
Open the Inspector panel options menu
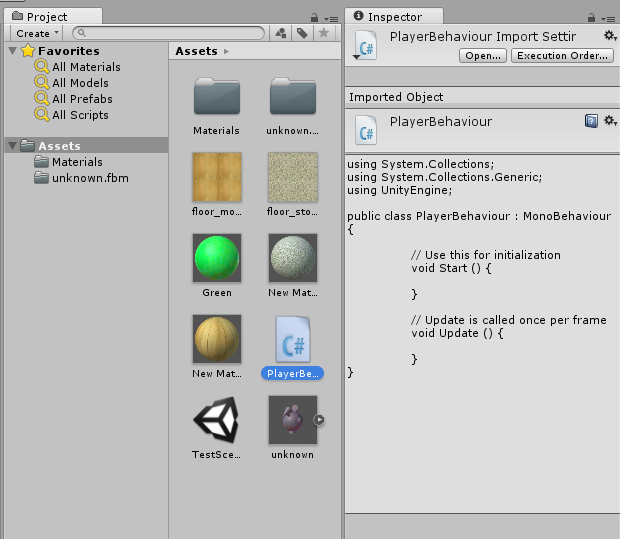tap(609, 19)
